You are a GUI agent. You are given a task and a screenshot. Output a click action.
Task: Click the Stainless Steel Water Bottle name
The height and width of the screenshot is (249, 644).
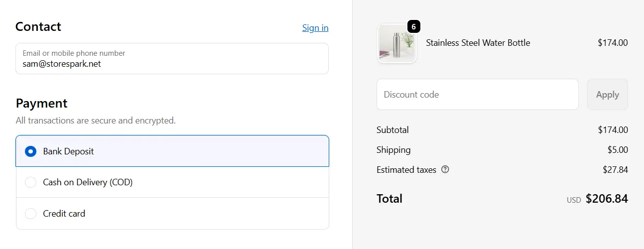[478, 43]
